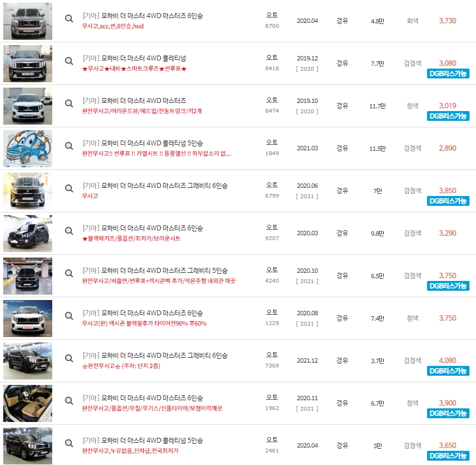Screen dimensions: 476x465
Task: Click red description starting ★무사고★내비
Action: [134, 69]
